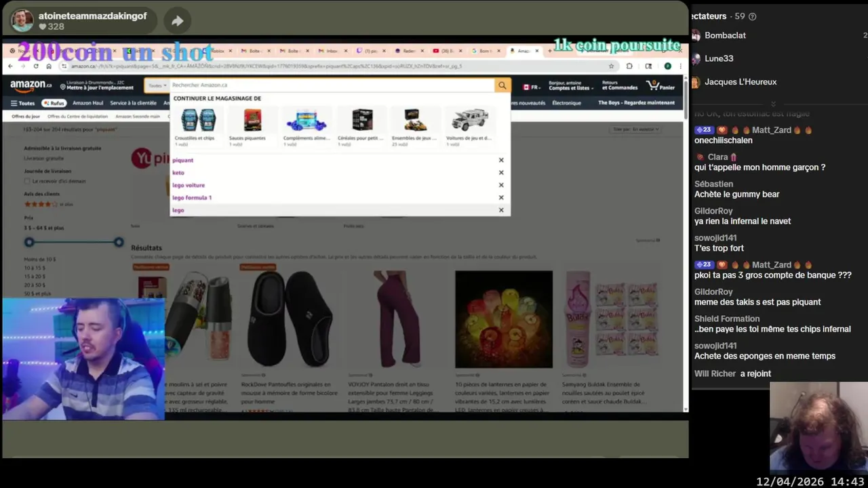Click the delivery location Mettre à jour l'emplacement

click(96, 85)
